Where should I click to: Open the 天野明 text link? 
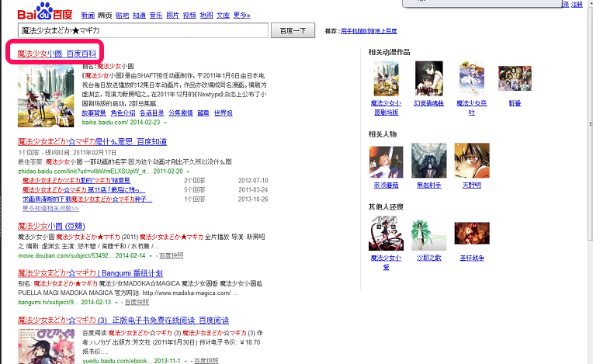[472, 185]
